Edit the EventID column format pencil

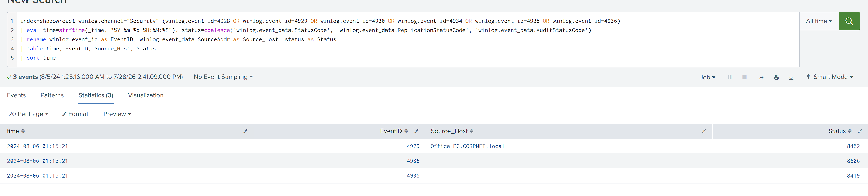(416, 131)
